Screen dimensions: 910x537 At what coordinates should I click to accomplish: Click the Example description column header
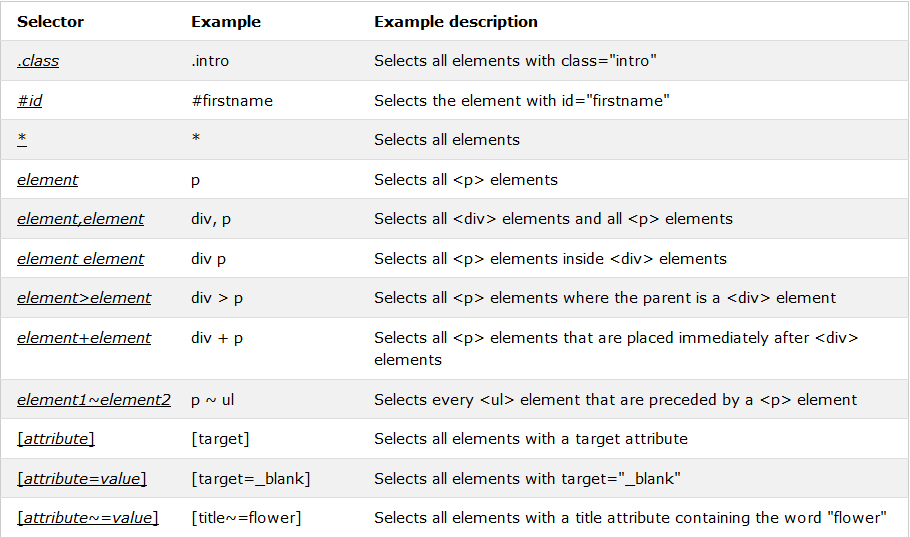click(456, 22)
